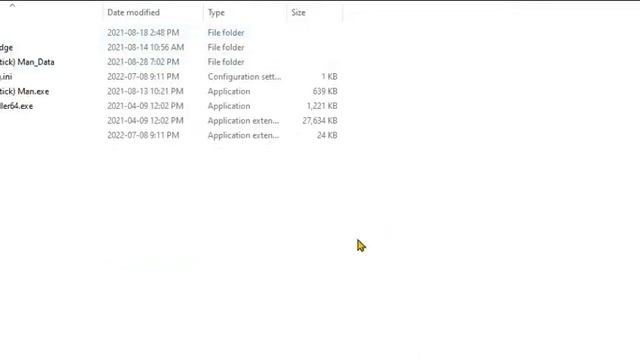Screen dimensions: 640x360
Task: Click 'File folder' type in the 2:48 PM row
Action: pyautogui.click(x=226, y=33)
